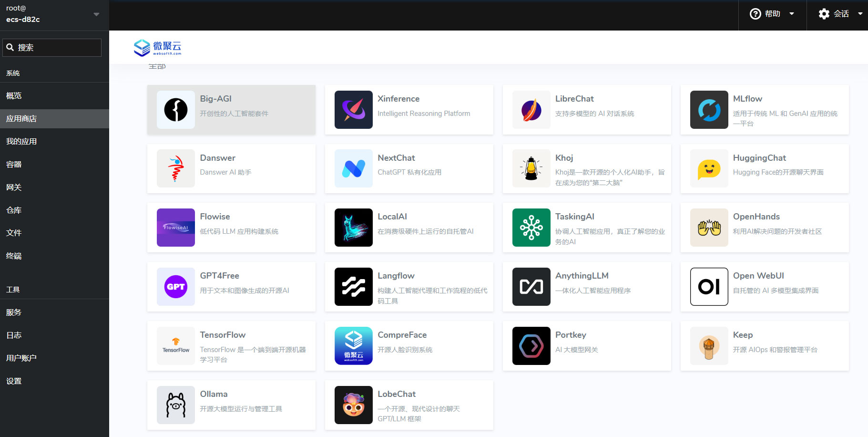Click the LocalAI llama icon
This screenshot has width=868, height=437.
pyautogui.click(x=353, y=228)
